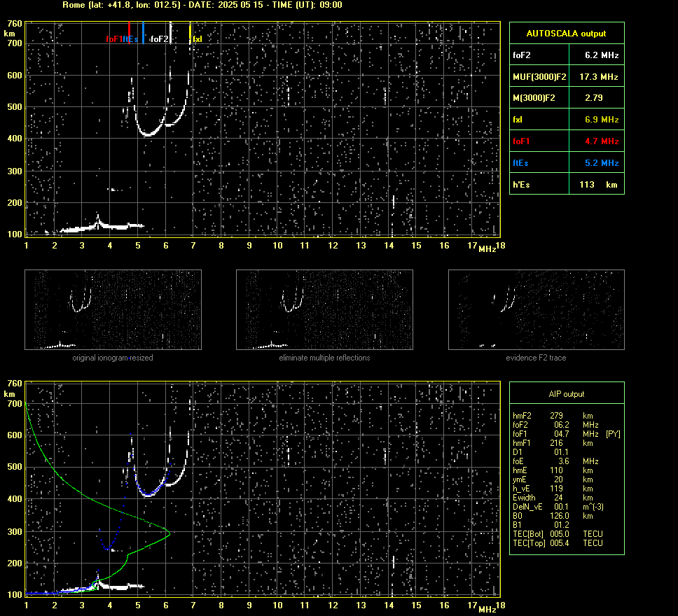
Task: Open the evidence F2 trace thumbnail
Action: (537, 309)
